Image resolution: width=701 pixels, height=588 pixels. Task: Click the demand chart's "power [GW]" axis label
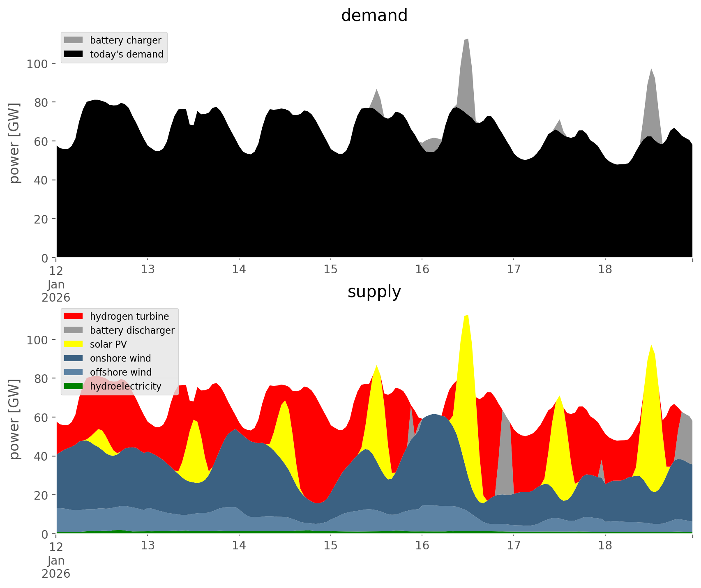point(14,143)
